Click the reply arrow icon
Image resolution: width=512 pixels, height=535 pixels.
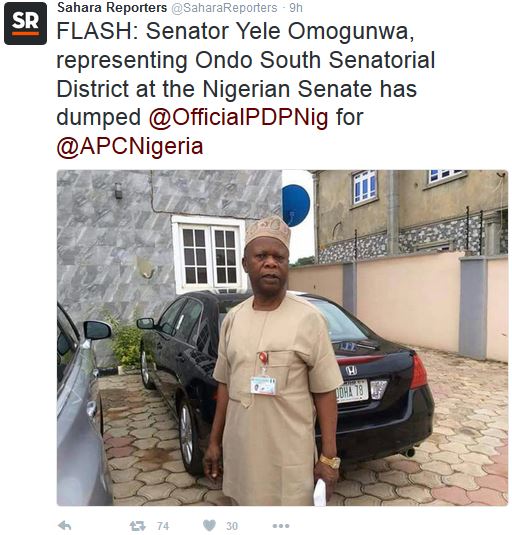[65, 525]
